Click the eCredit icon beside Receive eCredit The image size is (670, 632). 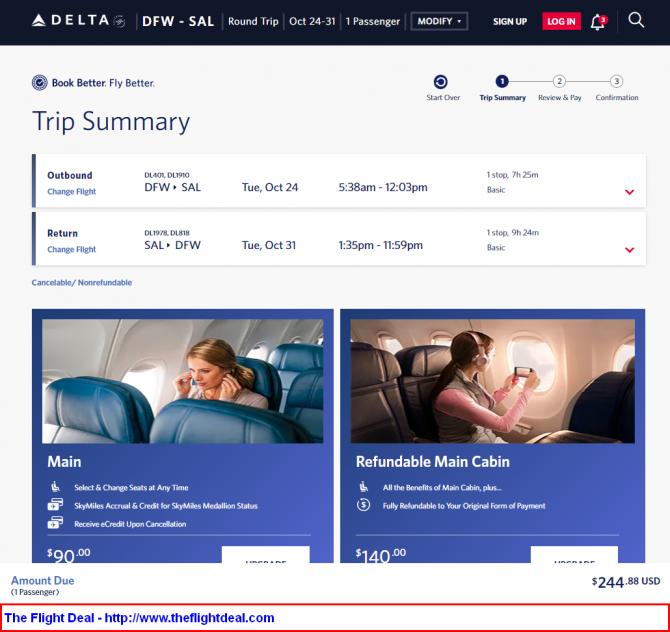point(55,523)
